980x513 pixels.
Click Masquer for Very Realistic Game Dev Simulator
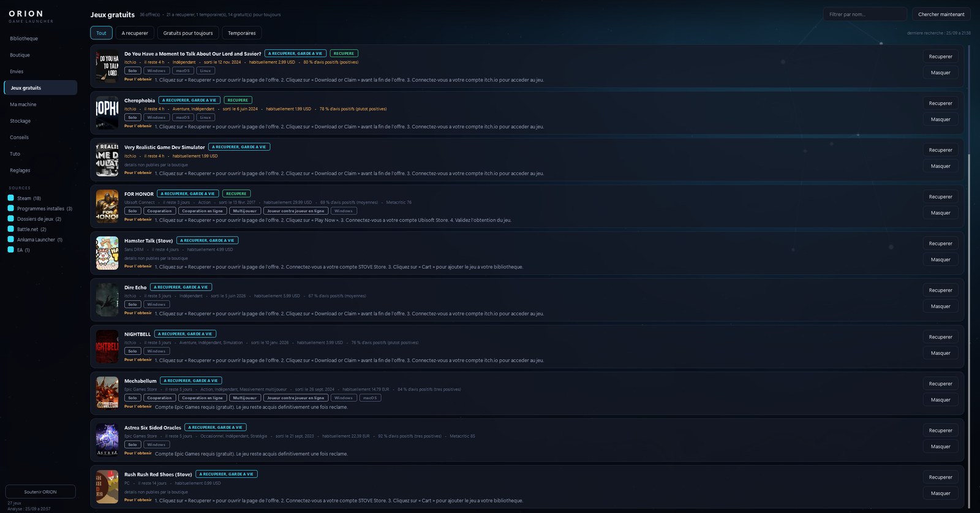(x=940, y=166)
